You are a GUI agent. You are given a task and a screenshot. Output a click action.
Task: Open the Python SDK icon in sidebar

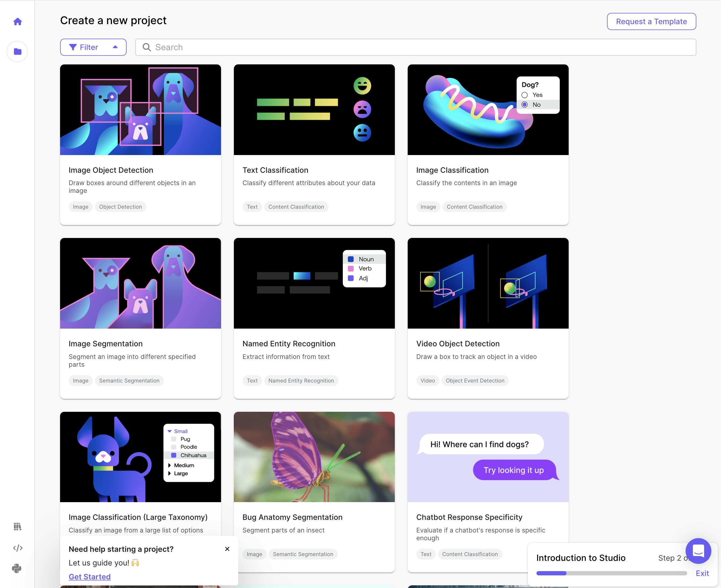tap(17, 568)
